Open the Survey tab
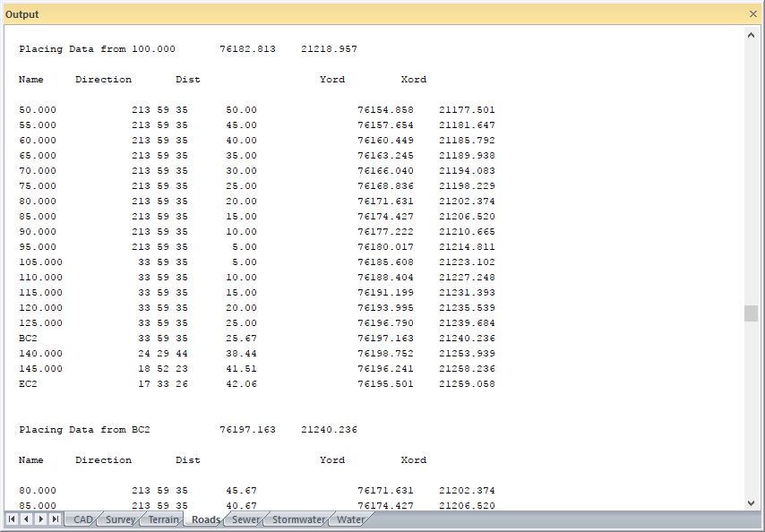Image resolution: width=765 pixels, height=532 pixels. pos(120,519)
